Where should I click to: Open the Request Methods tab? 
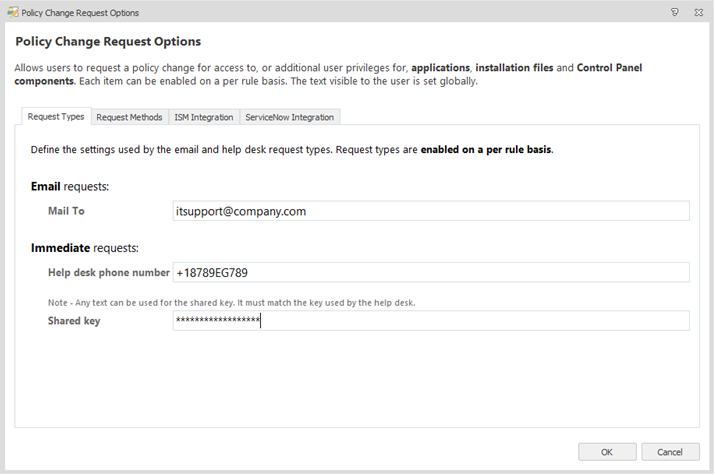129,117
